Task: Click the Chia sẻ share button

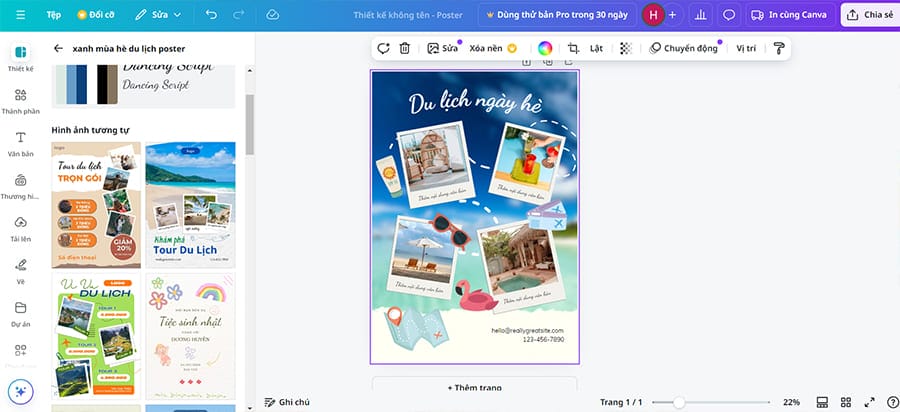Action: pyautogui.click(x=870, y=15)
